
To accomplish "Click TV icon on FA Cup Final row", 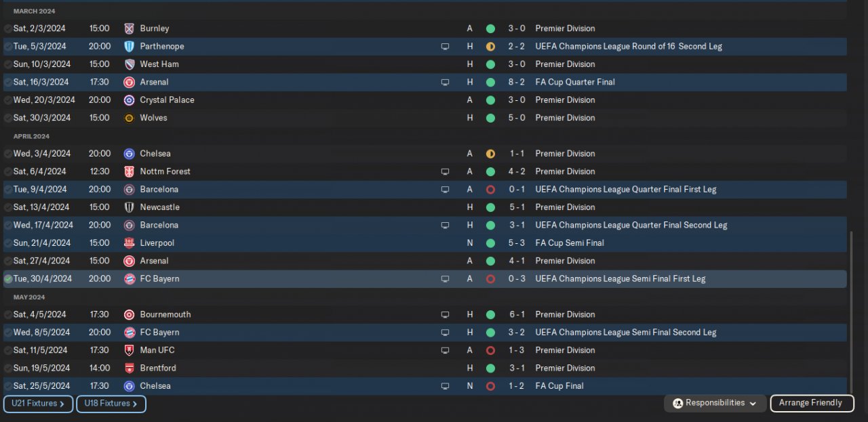I will click(x=445, y=386).
